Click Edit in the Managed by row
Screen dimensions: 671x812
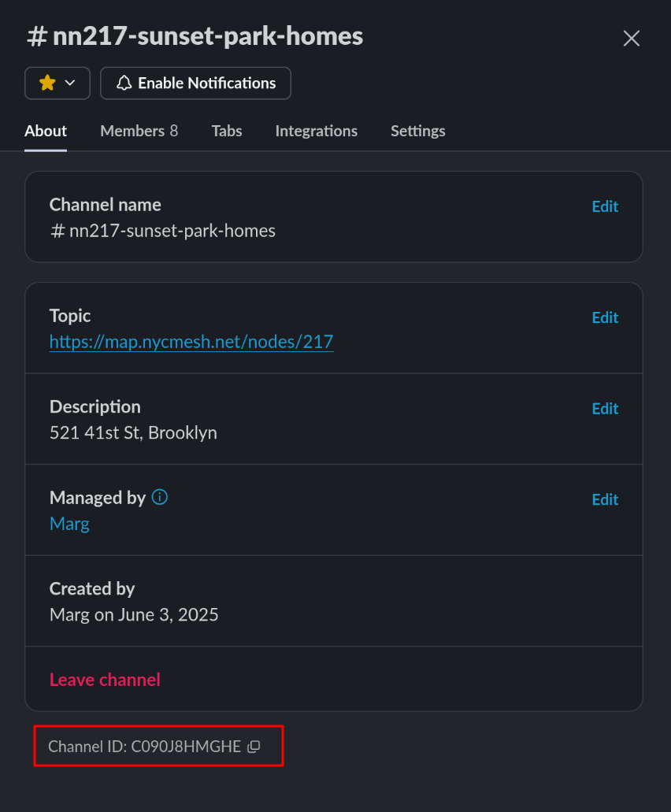(605, 499)
